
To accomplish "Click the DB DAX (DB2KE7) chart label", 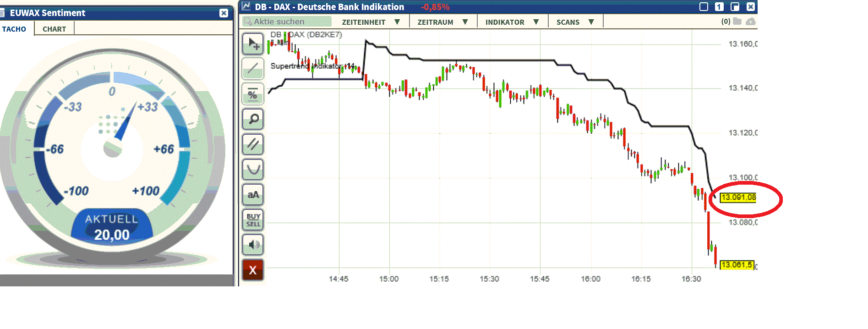I will click(306, 34).
